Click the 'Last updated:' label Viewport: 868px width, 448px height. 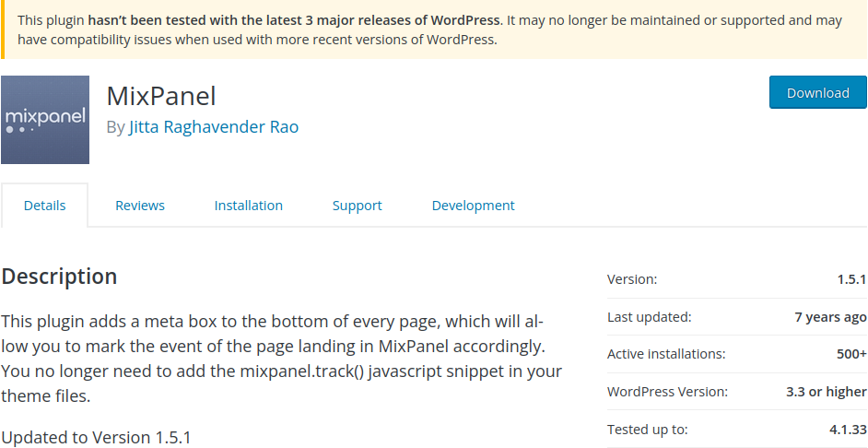[x=650, y=317]
